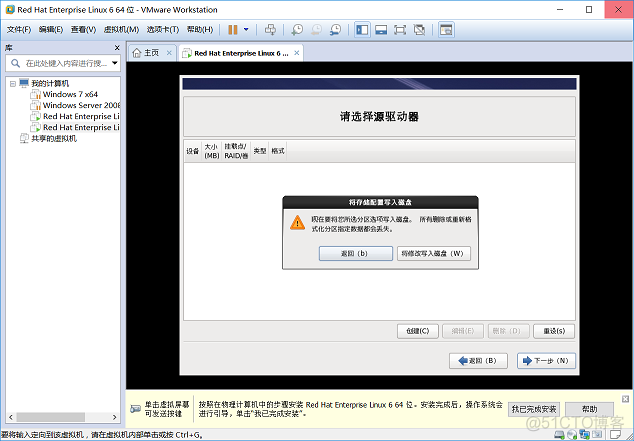634x441 pixels.
Task: Click the 重设(s) button
Action: [x=554, y=331]
